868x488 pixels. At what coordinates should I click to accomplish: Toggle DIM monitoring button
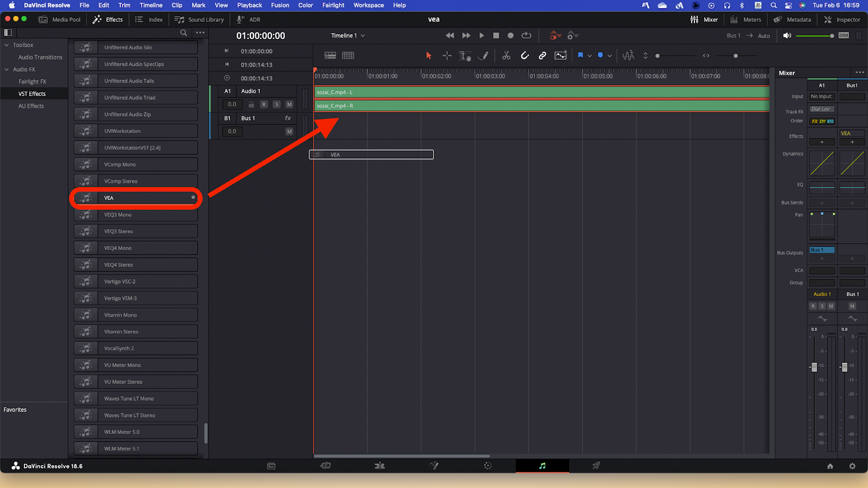844,36
